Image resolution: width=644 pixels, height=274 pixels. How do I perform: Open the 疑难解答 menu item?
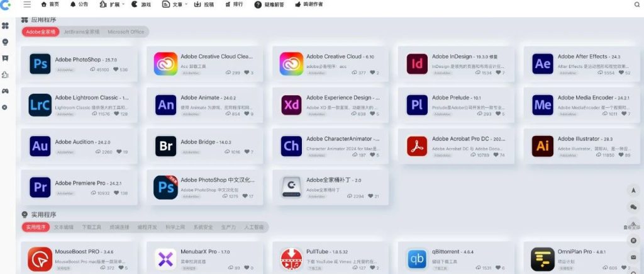click(x=269, y=4)
